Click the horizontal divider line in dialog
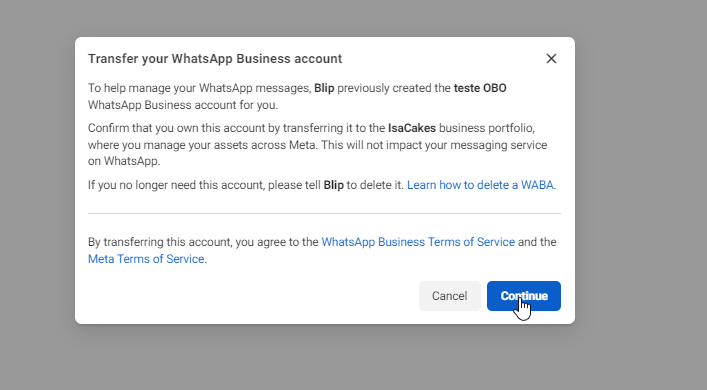The height and width of the screenshot is (390, 707). (x=324, y=213)
